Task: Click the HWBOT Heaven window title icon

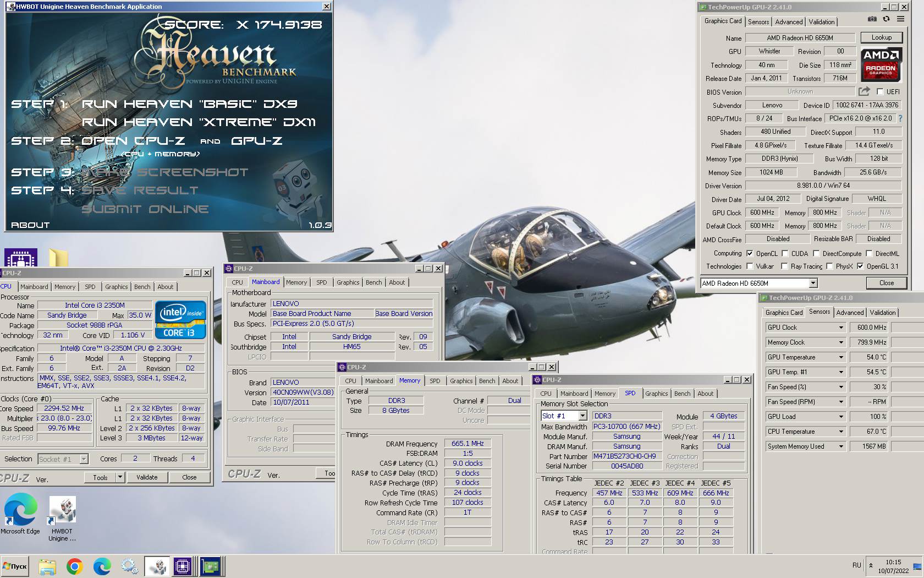Action: pyautogui.click(x=11, y=7)
